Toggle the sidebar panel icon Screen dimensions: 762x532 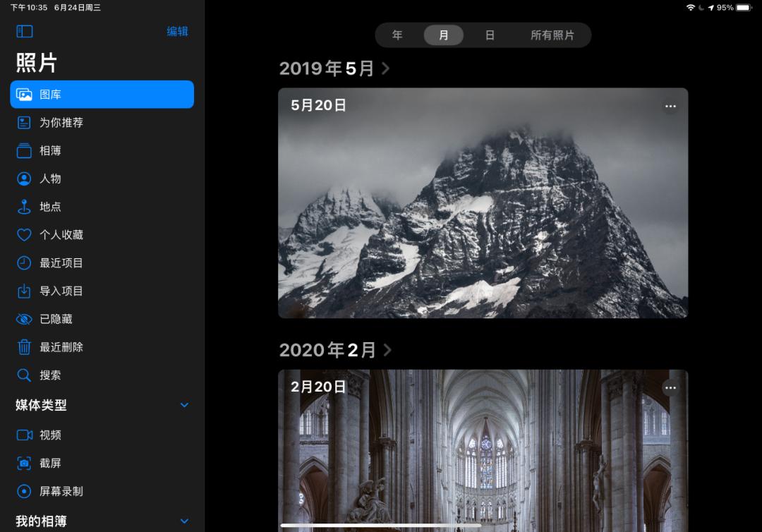tap(25, 32)
